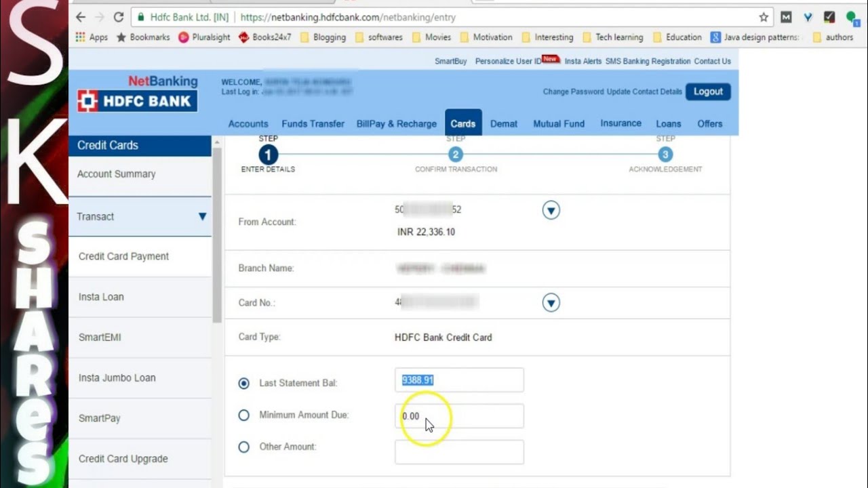Collapse the Transact sidebar section

pos(202,217)
